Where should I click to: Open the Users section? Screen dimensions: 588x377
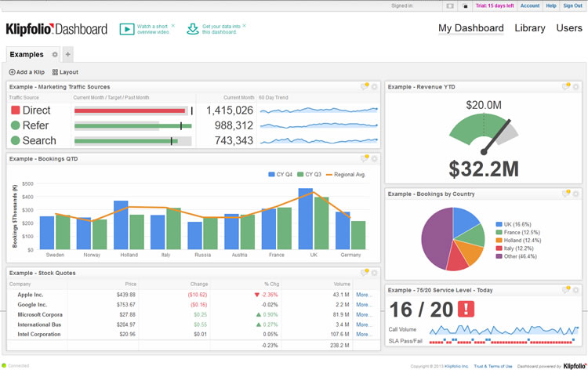click(569, 28)
